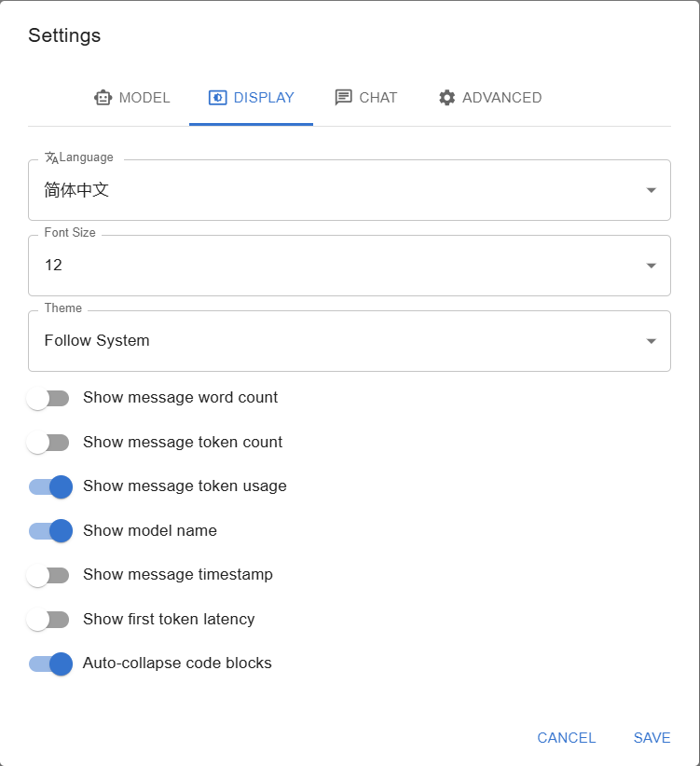Switch to the ADVANCED tab
Screen dimensions: 700x766
(489, 97)
